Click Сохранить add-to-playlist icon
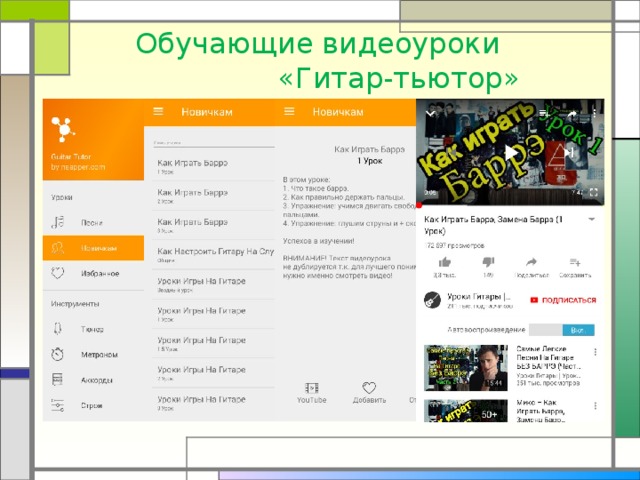This screenshot has width=640, height=480. click(x=575, y=262)
